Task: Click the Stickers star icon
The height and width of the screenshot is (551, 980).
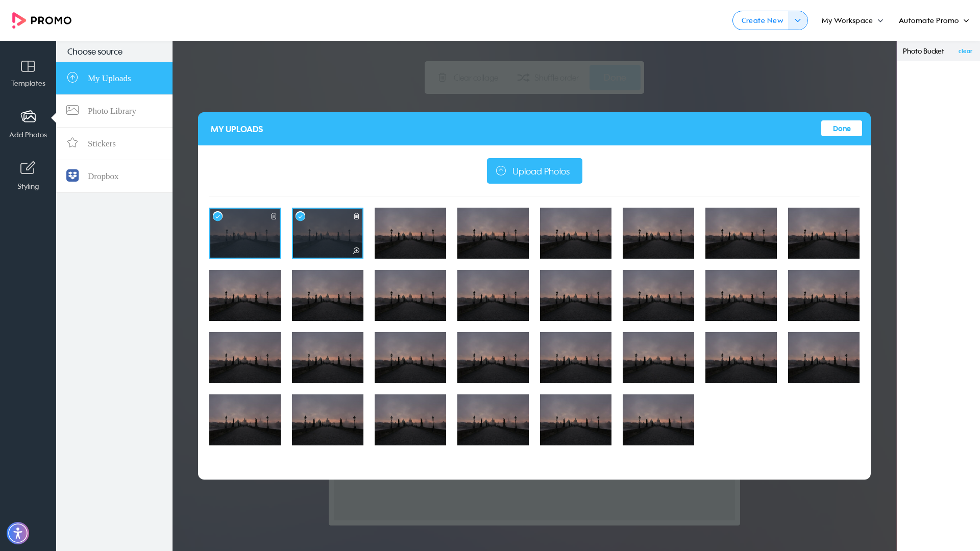Action: coord(72,143)
